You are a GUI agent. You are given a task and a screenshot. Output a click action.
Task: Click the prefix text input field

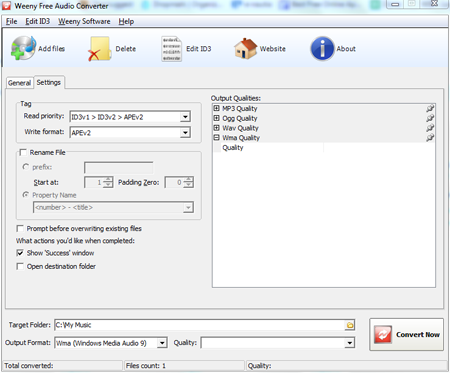coord(119,167)
